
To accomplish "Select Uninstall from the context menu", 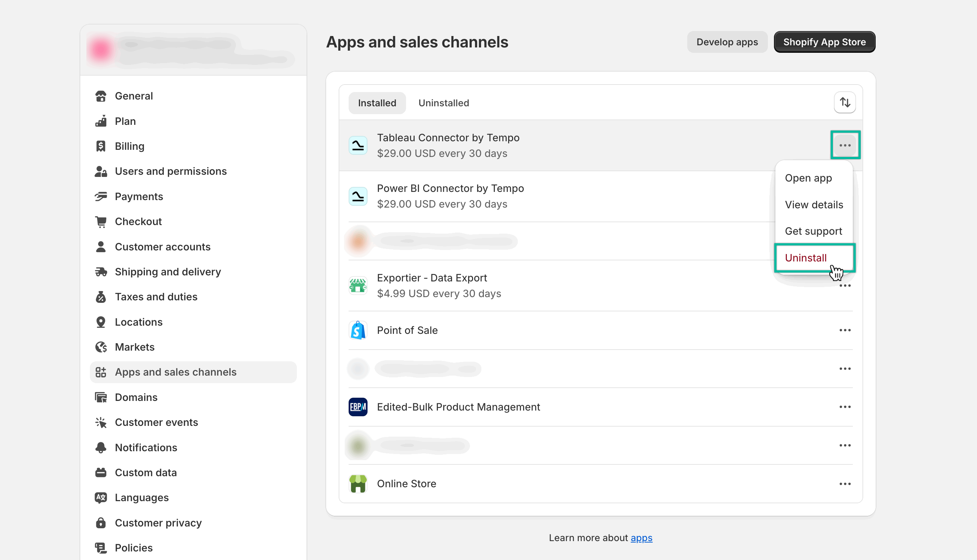I will coord(806,258).
